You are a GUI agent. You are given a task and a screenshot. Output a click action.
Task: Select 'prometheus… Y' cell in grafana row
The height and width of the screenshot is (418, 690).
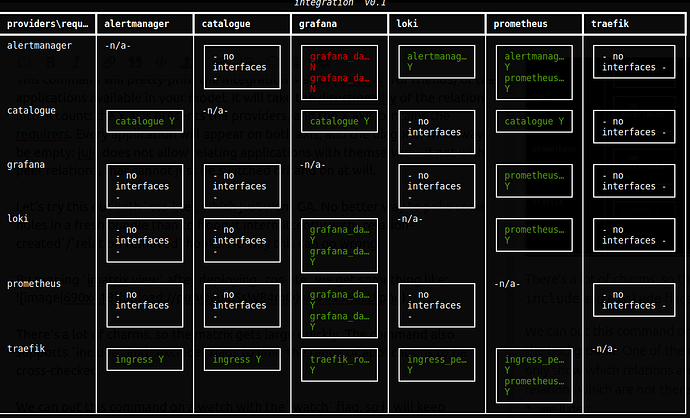[x=534, y=181]
